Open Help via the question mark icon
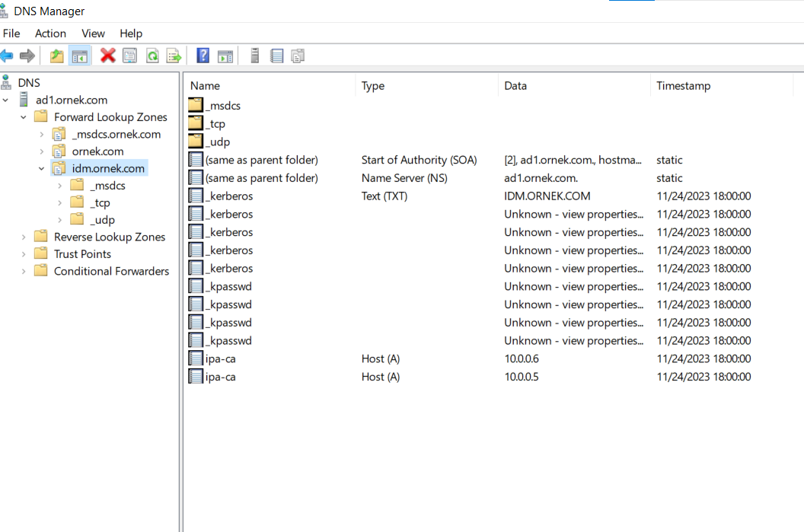 [203, 55]
